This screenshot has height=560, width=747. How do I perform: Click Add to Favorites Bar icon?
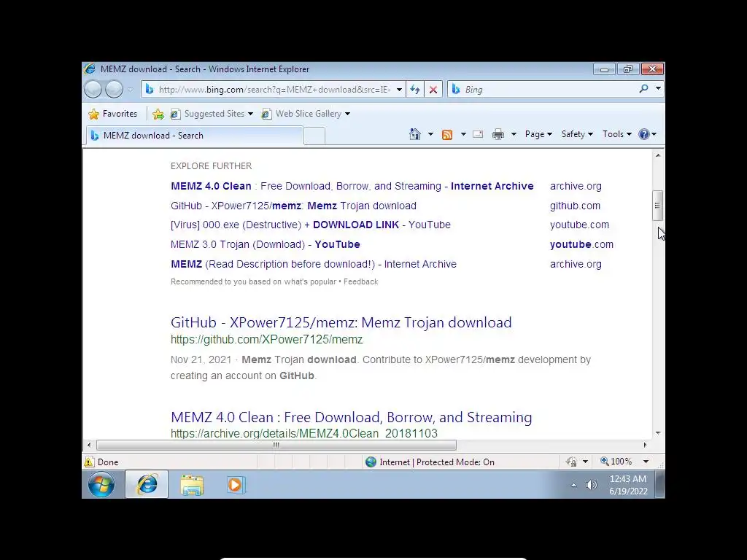[158, 114]
